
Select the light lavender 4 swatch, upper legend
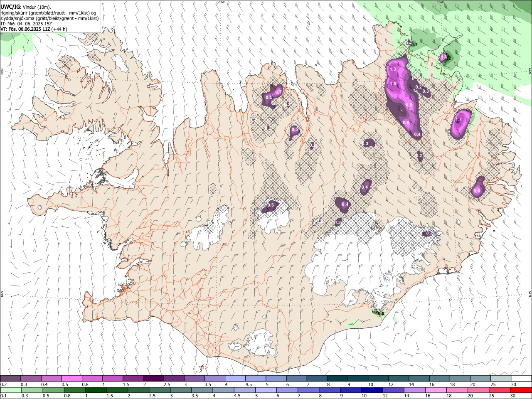[234, 379]
